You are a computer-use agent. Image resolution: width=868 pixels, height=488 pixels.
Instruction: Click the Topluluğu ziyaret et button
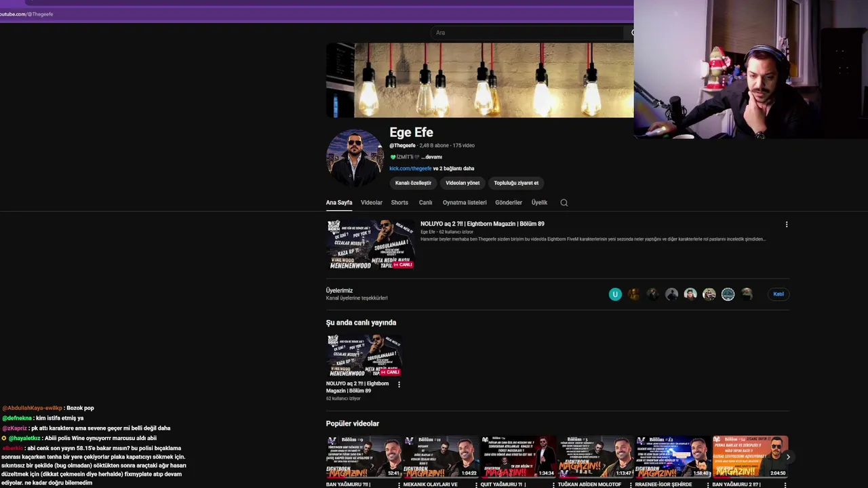click(516, 183)
